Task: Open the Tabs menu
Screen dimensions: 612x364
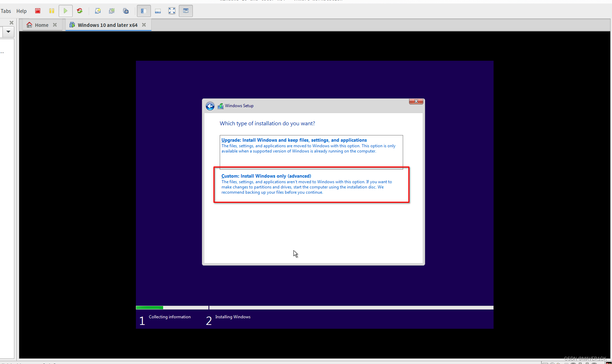Action: 6,11
